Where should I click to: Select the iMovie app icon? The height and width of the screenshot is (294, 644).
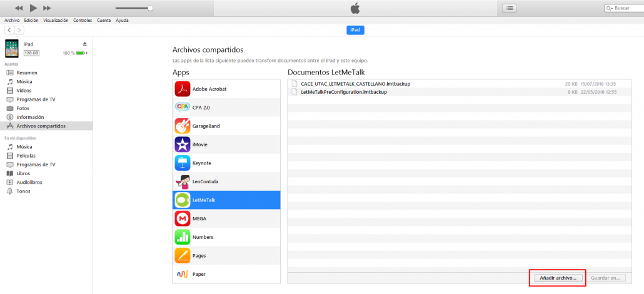pos(183,144)
